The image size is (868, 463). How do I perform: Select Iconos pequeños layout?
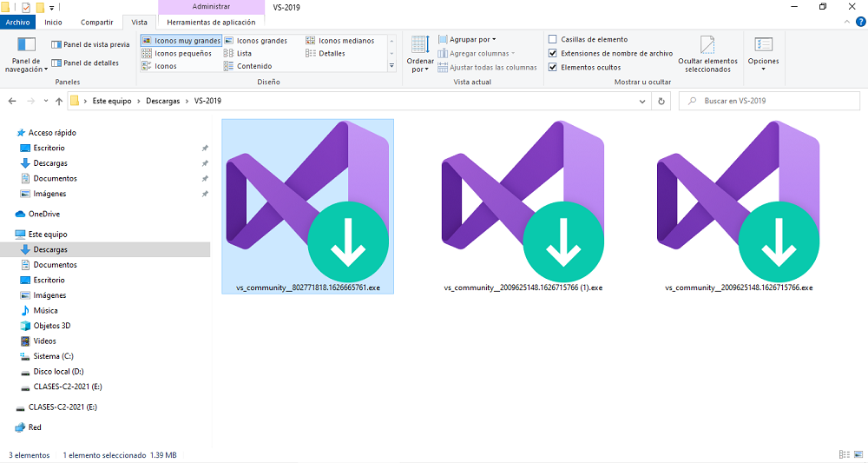176,53
